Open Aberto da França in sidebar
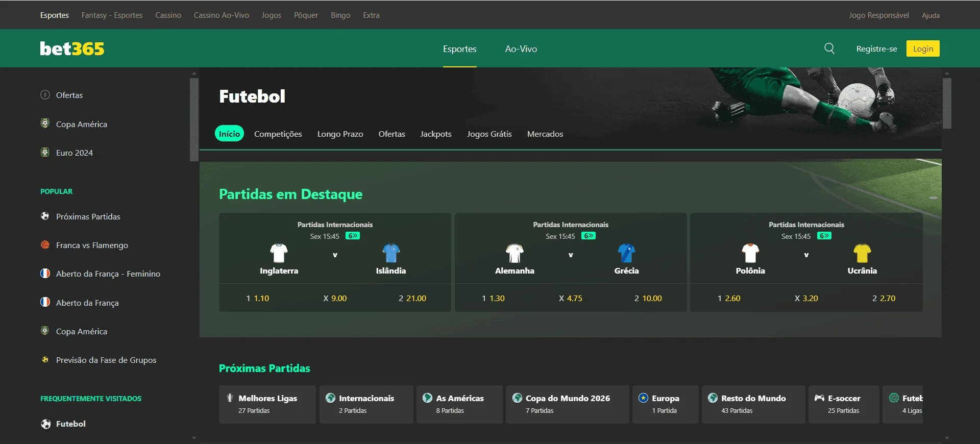Viewport: 980px width, 444px height. tap(87, 303)
